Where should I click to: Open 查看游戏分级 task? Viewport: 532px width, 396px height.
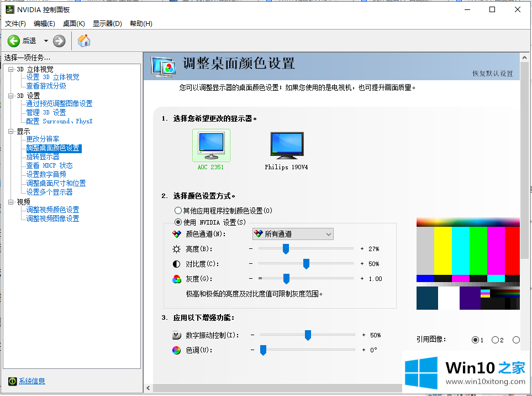click(46, 86)
